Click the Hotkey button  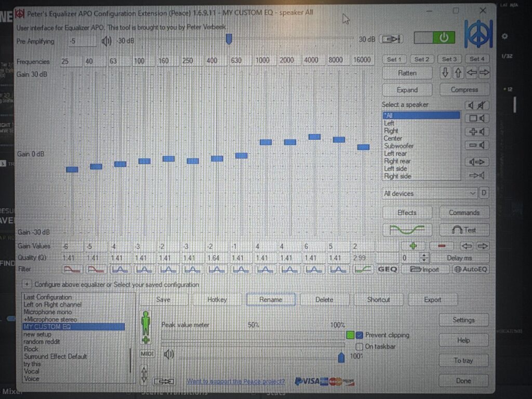(217, 300)
